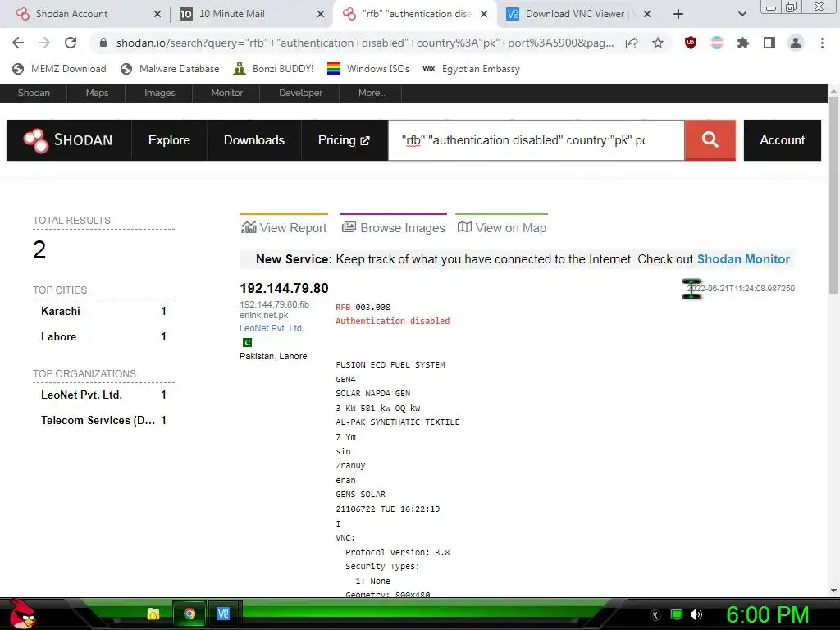Share this page via the address bar icon
The image size is (840, 630).
(632, 43)
